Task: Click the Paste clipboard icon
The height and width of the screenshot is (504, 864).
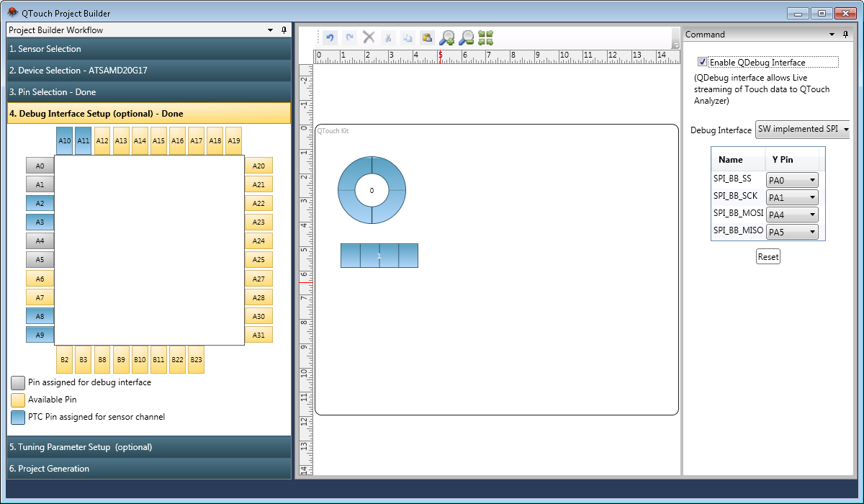Action: pos(427,37)
